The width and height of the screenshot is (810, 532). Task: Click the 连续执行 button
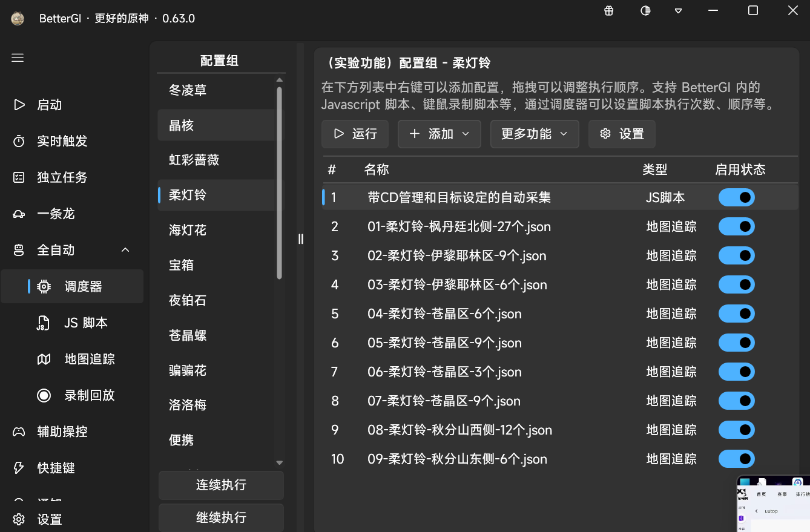point(221,485)
